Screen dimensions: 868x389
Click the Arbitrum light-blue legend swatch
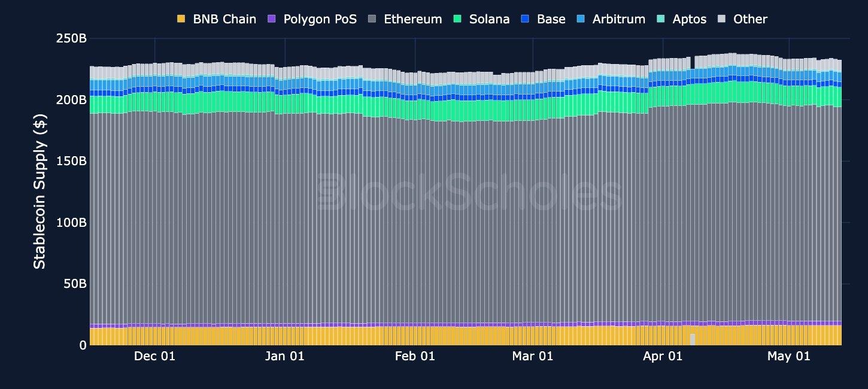pos(581,19)
